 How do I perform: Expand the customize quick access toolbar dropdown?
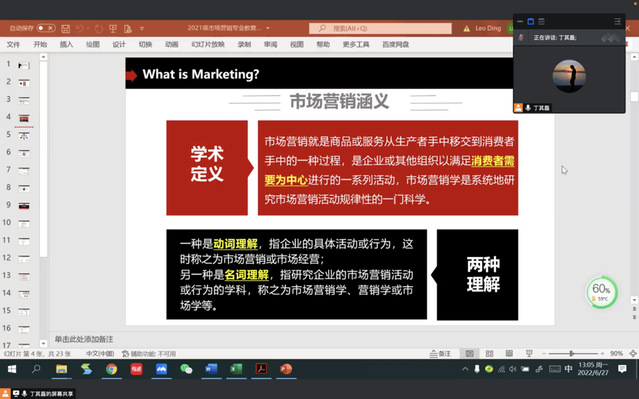(x=142, y=29)
